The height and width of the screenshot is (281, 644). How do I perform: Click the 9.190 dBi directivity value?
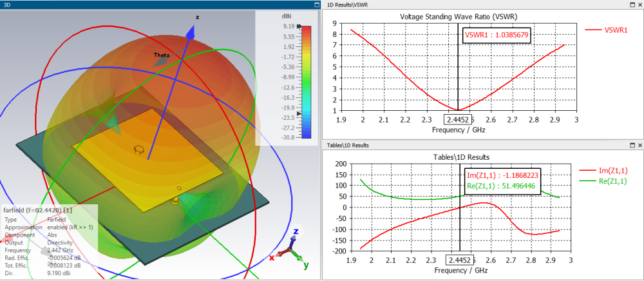(x=60, y=273)
